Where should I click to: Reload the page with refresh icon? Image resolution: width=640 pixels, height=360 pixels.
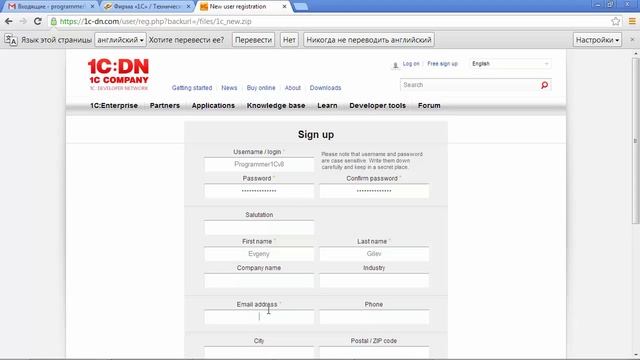click(38, 21)
